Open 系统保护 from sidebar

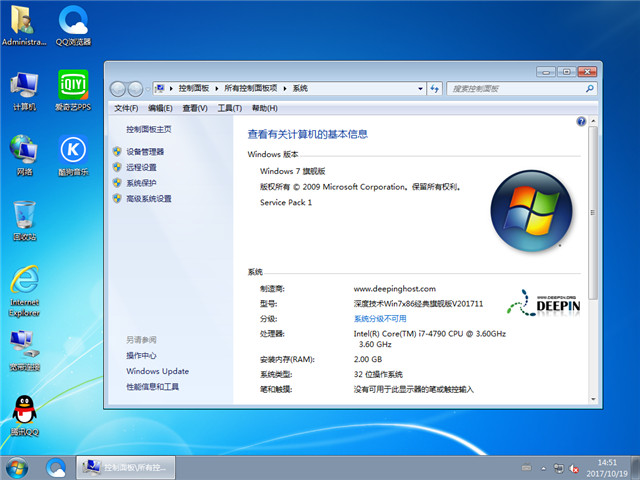point(141,183)
